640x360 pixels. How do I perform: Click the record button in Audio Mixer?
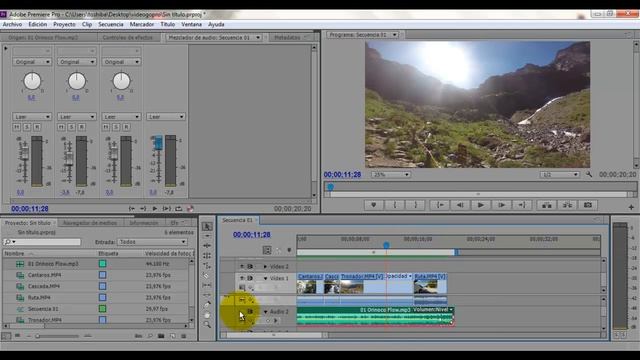click(x=190, y=209)
